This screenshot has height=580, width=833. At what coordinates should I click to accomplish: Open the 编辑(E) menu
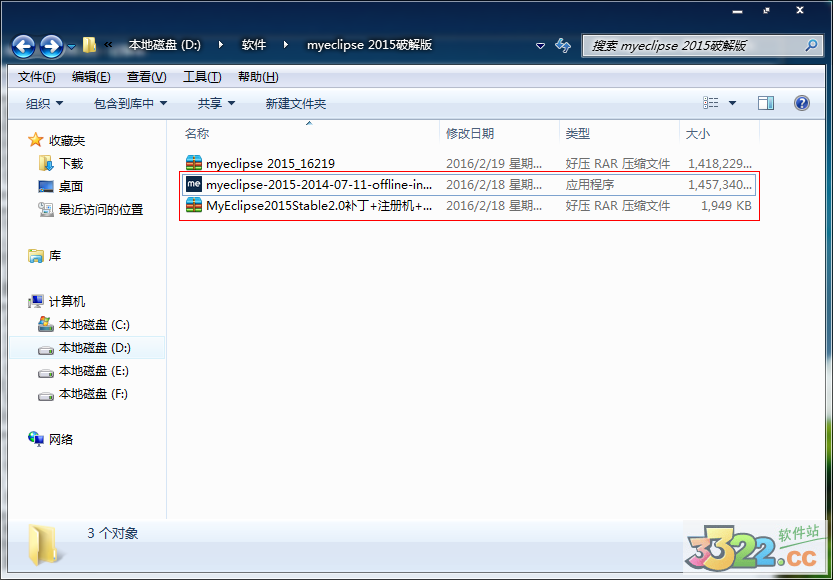click(x=91, y=77)
